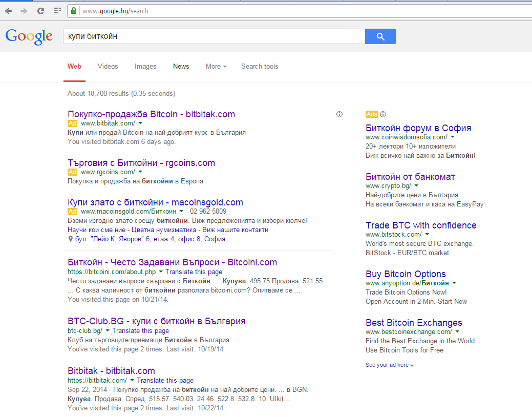Click snippet 'World's most secure BTC exchange.'
Image resolution: width=532 pixels, height=417 pixels.
(419, 244)
